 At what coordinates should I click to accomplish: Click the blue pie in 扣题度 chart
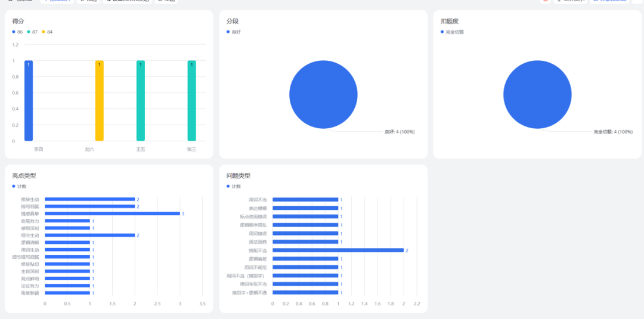click(x=537, y=94)
